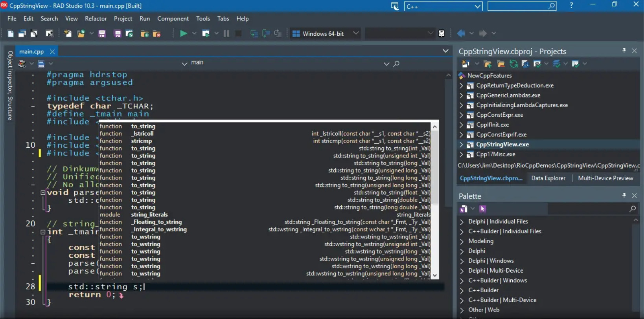Image resolution: width=644 pixels, height=319 pixels.
Task: Collapse the void parse function fold marker
Action: (x=43, y=192)
